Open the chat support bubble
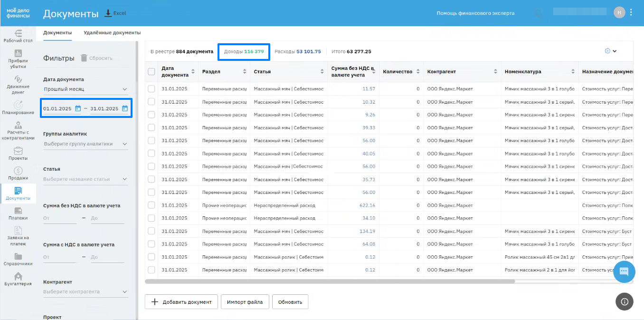Image resolution: width=644 pixels, height=320 pixels. 624,272
